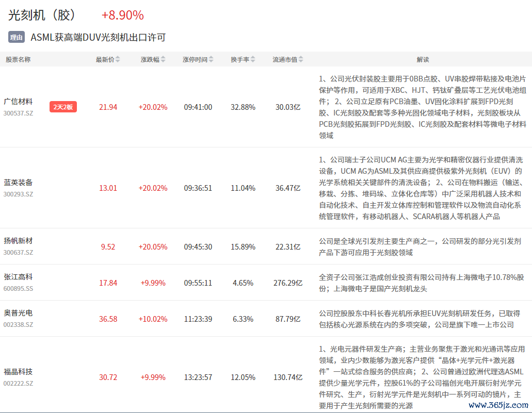Viewport: 532px width, 413px height.
Task: Select stock code 600895.SS
Action: pyautogui.click(x=19, y=289)
